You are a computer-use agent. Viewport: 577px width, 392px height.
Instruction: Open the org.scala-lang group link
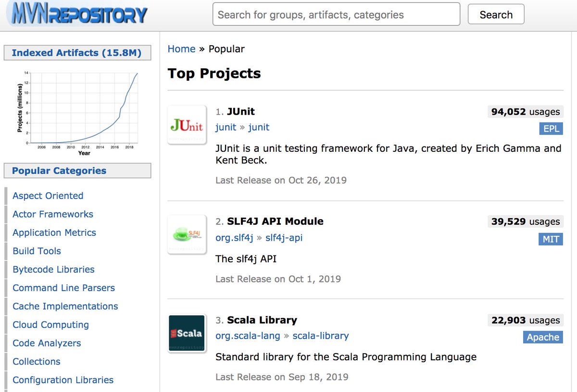click(248, 336)
